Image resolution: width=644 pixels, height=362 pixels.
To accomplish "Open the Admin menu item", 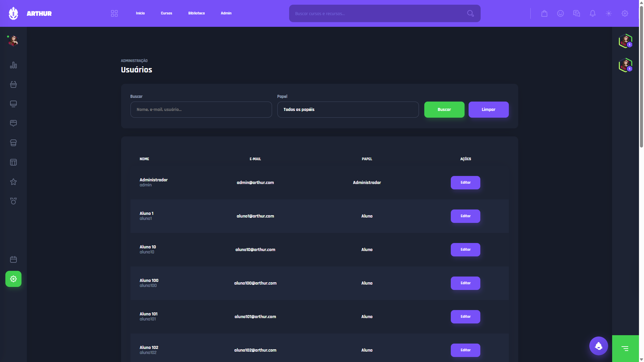I will point(226,13).
